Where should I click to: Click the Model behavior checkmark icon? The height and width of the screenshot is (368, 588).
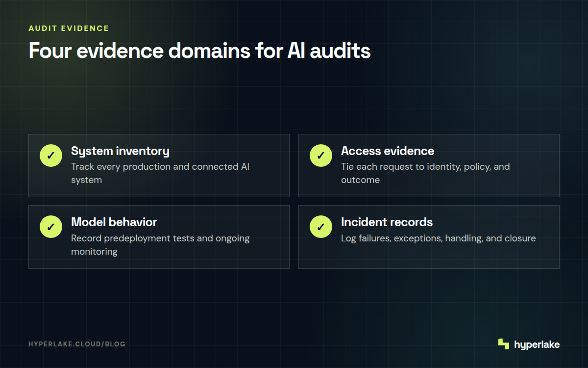51,227
